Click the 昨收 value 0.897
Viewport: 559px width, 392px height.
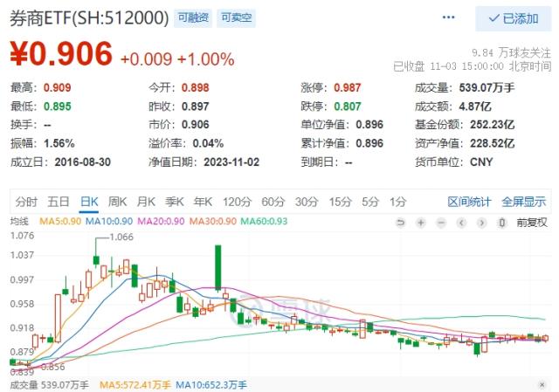[196, 107]
